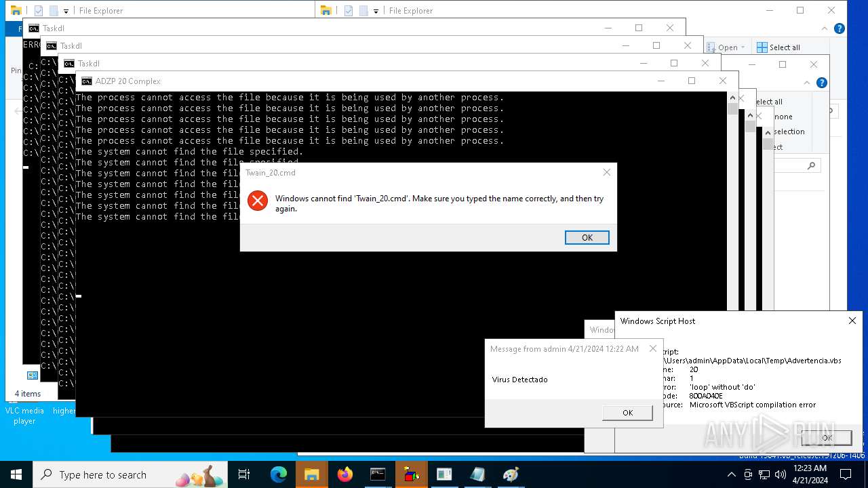Click OK in Windows Script Host dialog
868x488 pixels.
[x=827, y=438]
